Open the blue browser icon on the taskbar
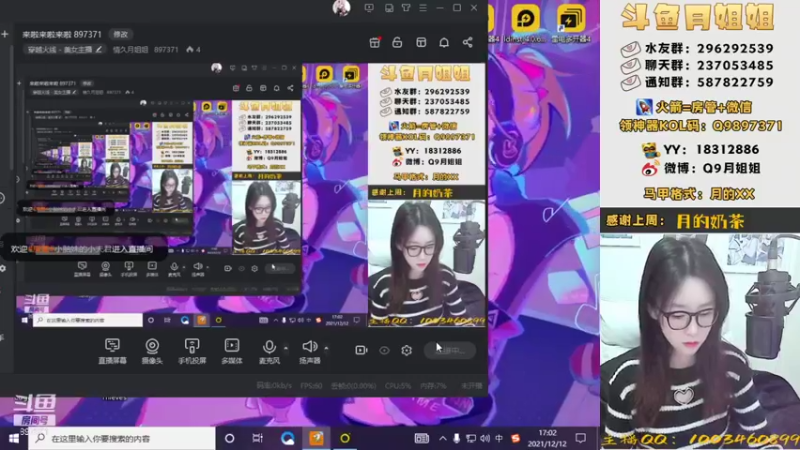 pos(287,438)
